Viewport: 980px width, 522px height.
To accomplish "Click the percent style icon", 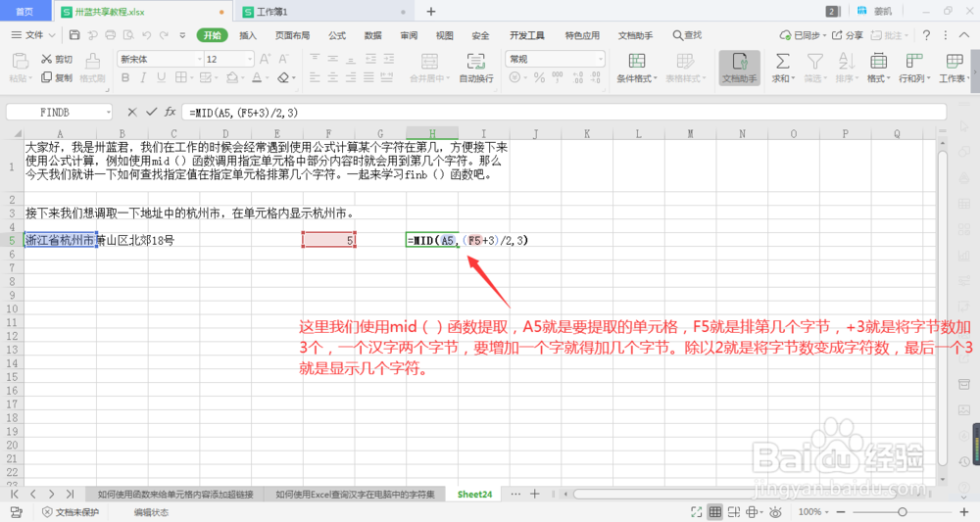I will 539,77.
